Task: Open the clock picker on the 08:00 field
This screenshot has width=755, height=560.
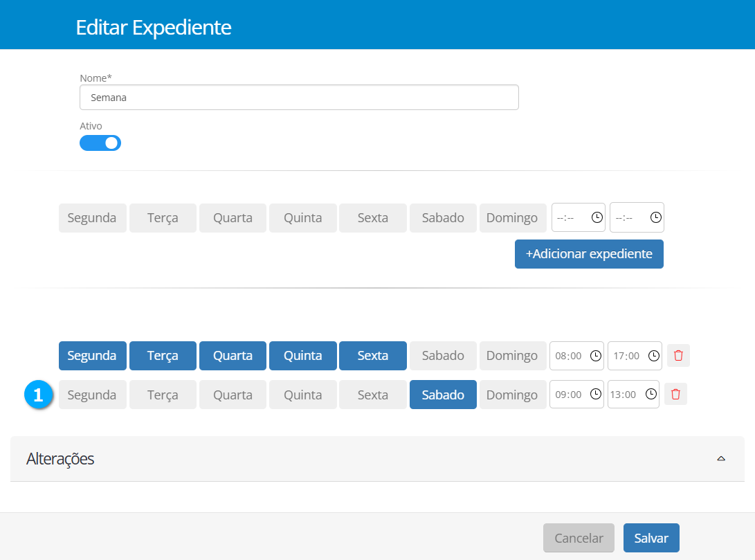Action: pos(595,355)
